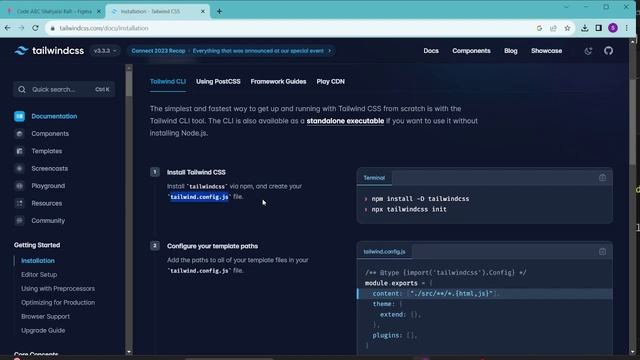Click the 'npx tailwindcss init' command text
Image resolution: width=640 pixels, height=360 pixels.
[409, 209]
